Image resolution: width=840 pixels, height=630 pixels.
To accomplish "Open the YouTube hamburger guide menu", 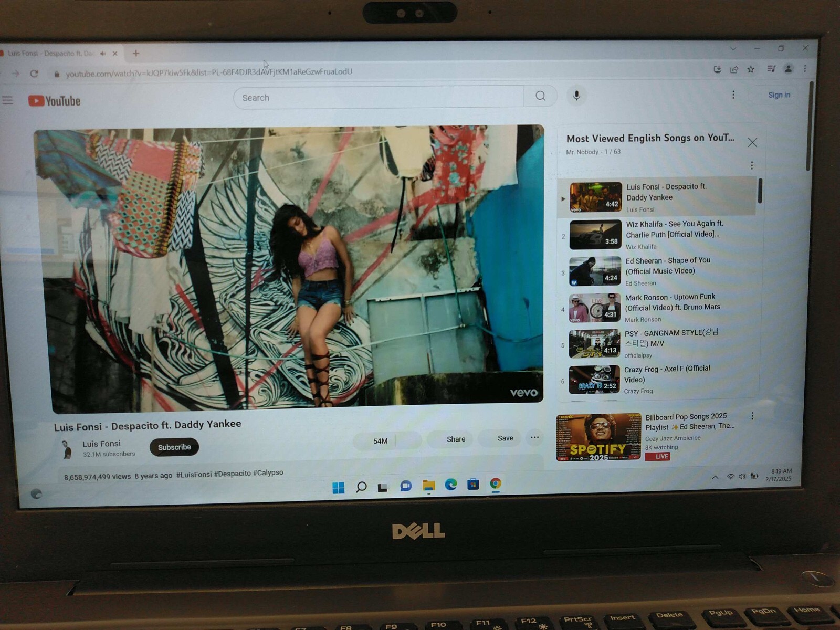I will point(8,100).
